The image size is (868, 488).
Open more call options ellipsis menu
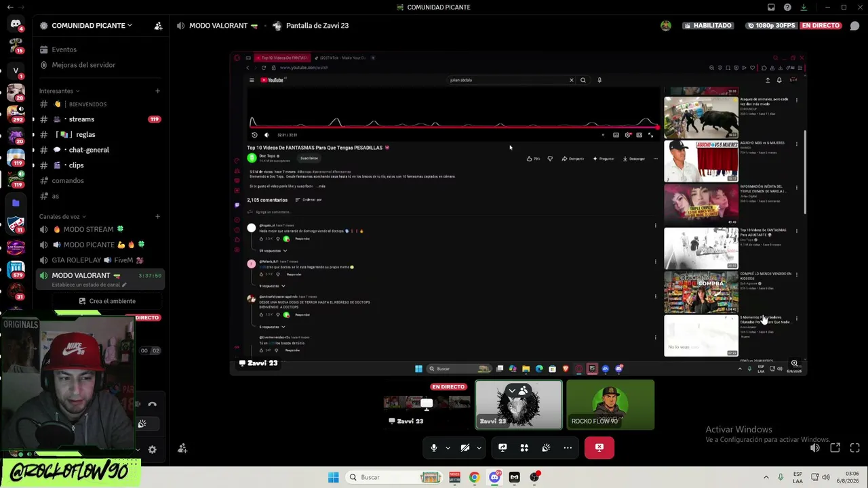(568, 447)
